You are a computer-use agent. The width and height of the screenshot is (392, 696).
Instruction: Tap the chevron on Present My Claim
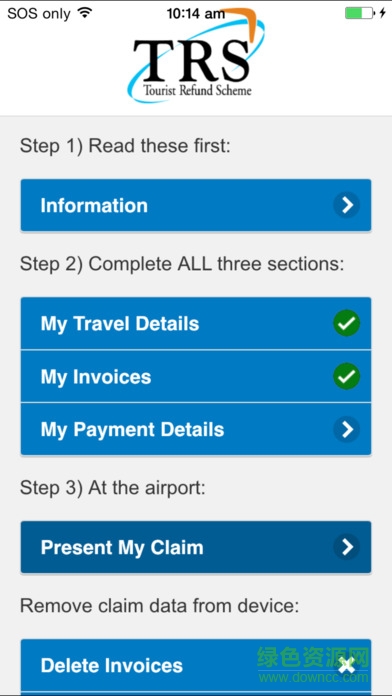pyautogui.click(x=346, y=547)
